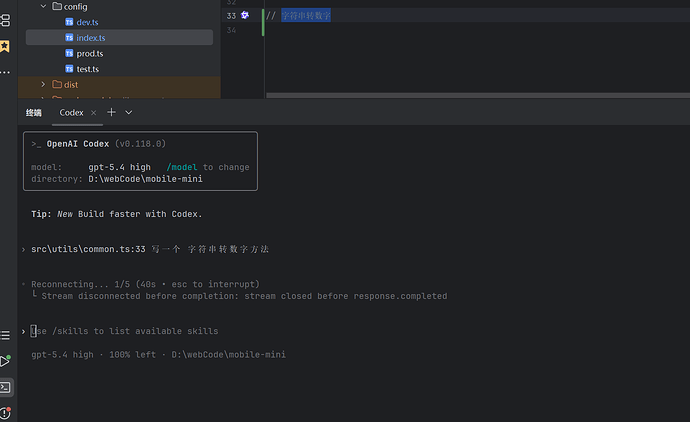The height and width of the screenshot is (422, 690).
Task: Open prod.ts in the project tree
Action: pyautogui.click(x=90, y=53)
